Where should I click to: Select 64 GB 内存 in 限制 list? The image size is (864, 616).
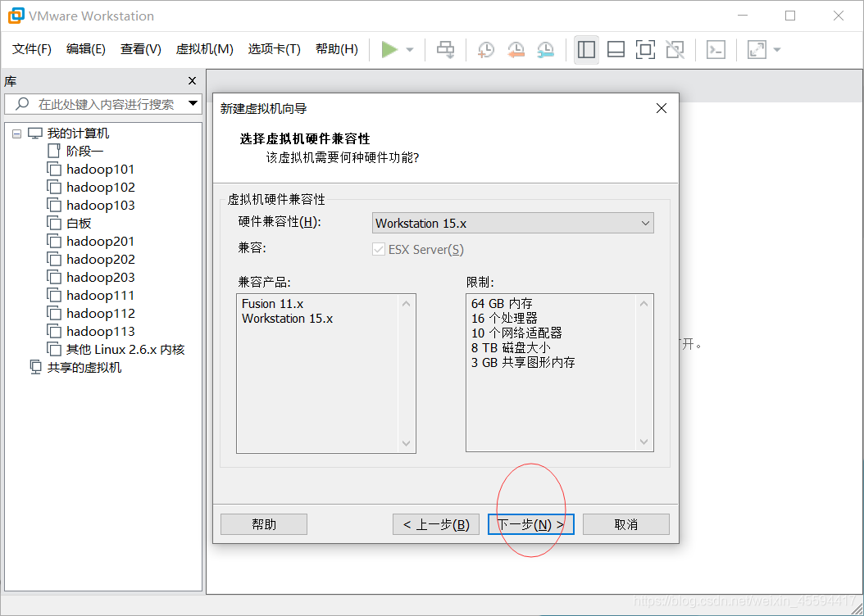click(x=502, y=303)
